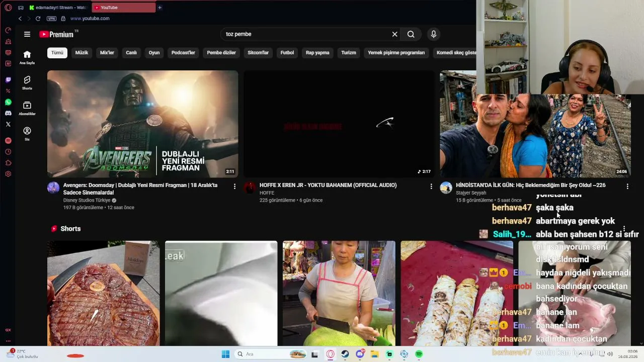Image resolution: width=644 pixels, height=362 pixels.
Task: Filter feed by Canlı chip
Action: coord(131,53)
